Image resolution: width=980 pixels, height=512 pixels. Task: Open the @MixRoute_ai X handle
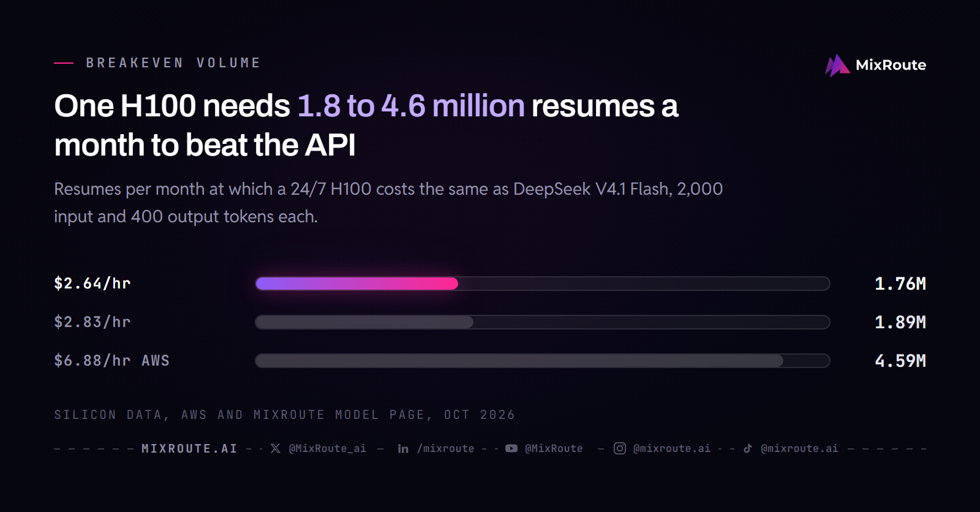coord(328,448)
